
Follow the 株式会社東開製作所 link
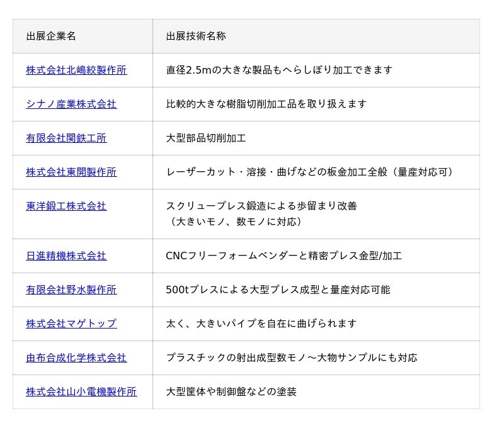(71, 172)
